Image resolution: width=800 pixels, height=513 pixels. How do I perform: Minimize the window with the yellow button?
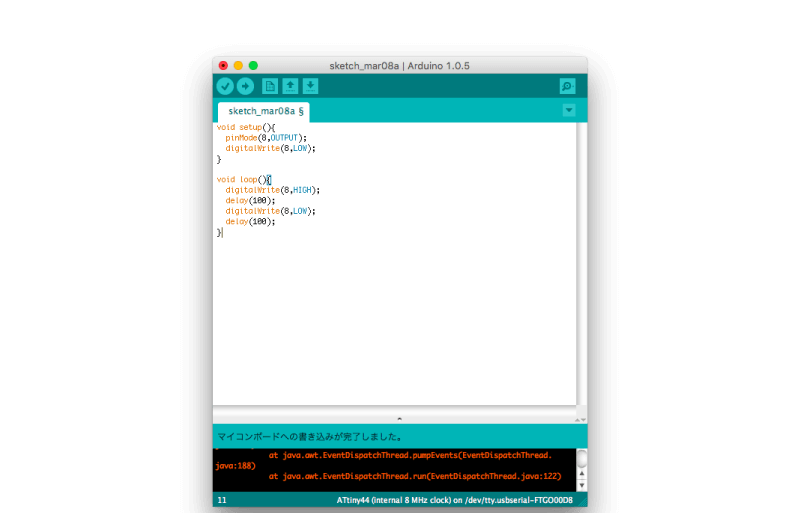238,65
